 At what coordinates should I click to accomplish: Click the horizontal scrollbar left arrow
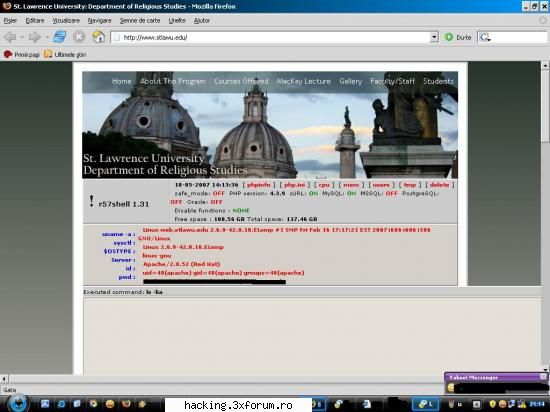pos(4,379)
